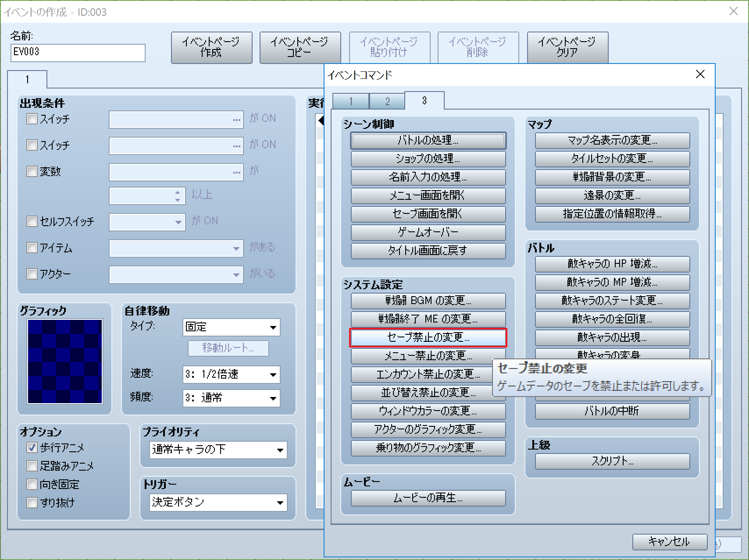Select ムービーの再生 to play a movie

pyautogui.click(x=428, y=497)
